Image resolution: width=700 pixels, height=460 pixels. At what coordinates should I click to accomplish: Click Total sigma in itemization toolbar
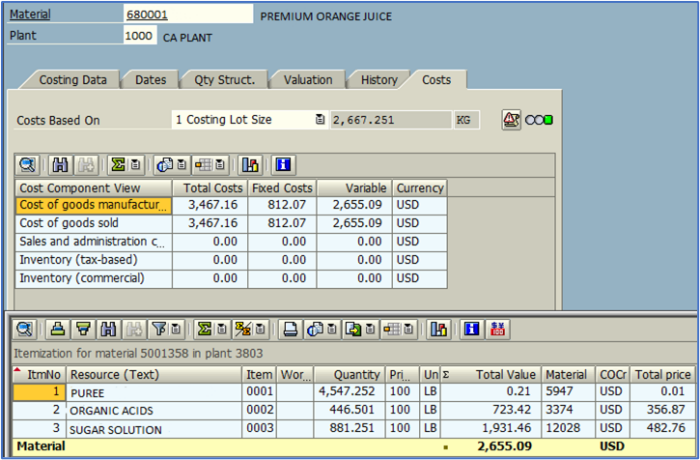(204, 330)
